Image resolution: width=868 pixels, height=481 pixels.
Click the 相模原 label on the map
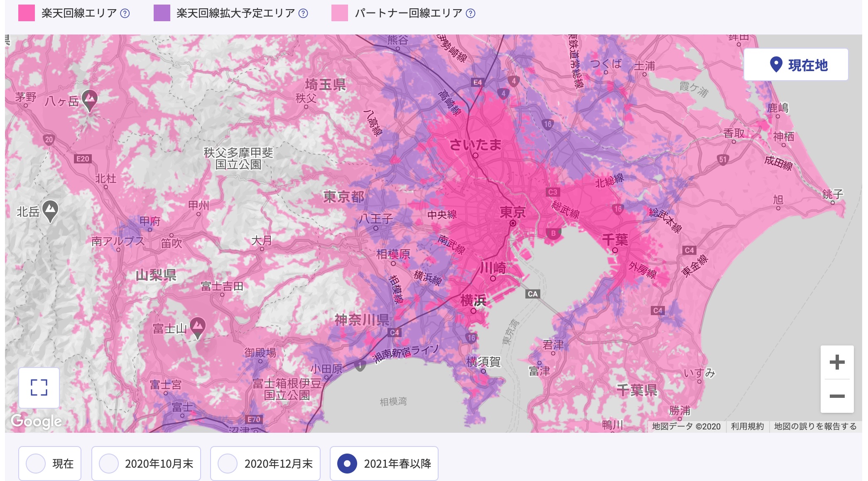393,254
